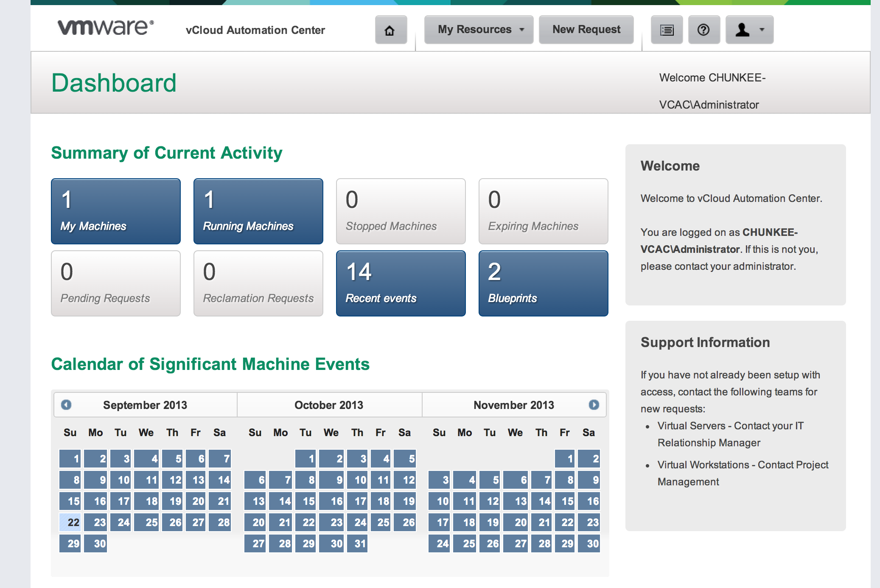Screen dimensions: 880x588
Task: Open the Running Machines tile
Action: pyautogui.click(x=258, y=211)
